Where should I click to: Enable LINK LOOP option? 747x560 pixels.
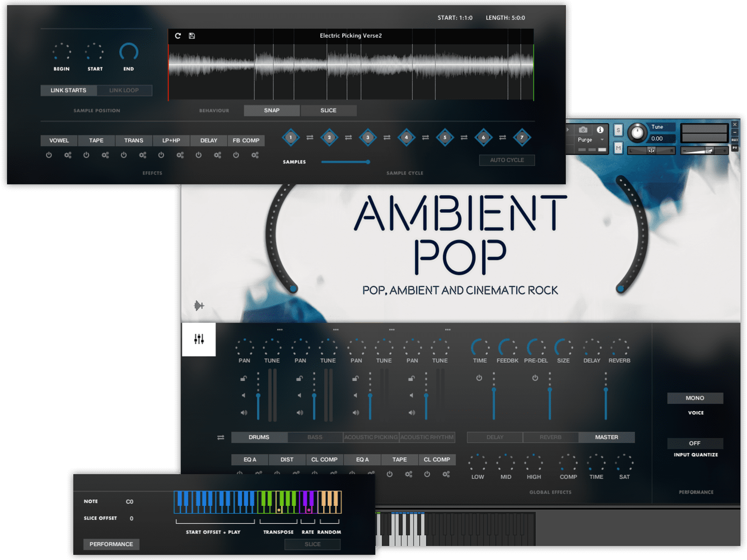[x=124, y=91]
